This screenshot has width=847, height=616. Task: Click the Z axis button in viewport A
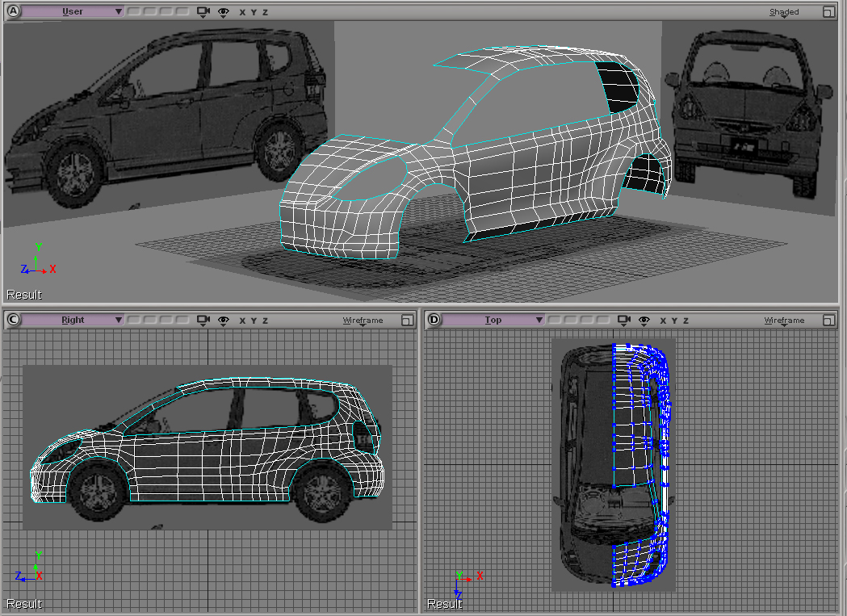[x=265, y=12]
